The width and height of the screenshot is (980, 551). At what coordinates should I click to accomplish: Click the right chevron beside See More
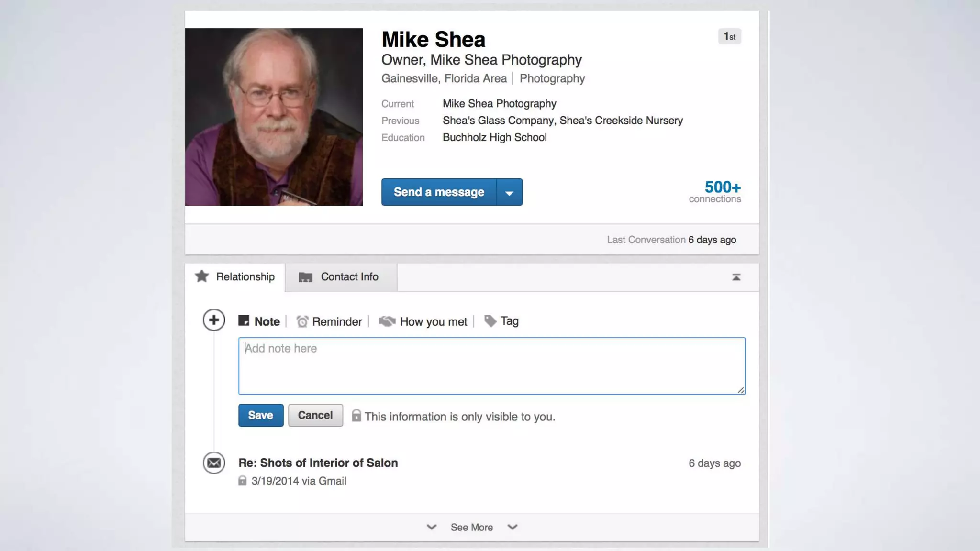512,527
